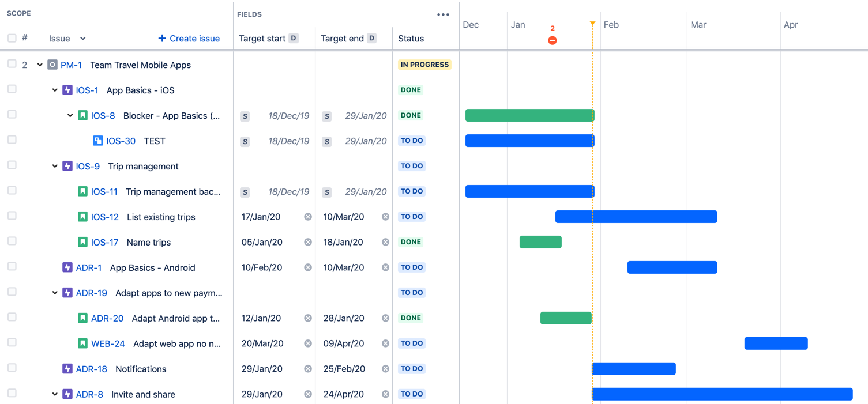The image size is (868, 404).
Task: Open the IOS-30 issue link
Action: coord(121,141)
